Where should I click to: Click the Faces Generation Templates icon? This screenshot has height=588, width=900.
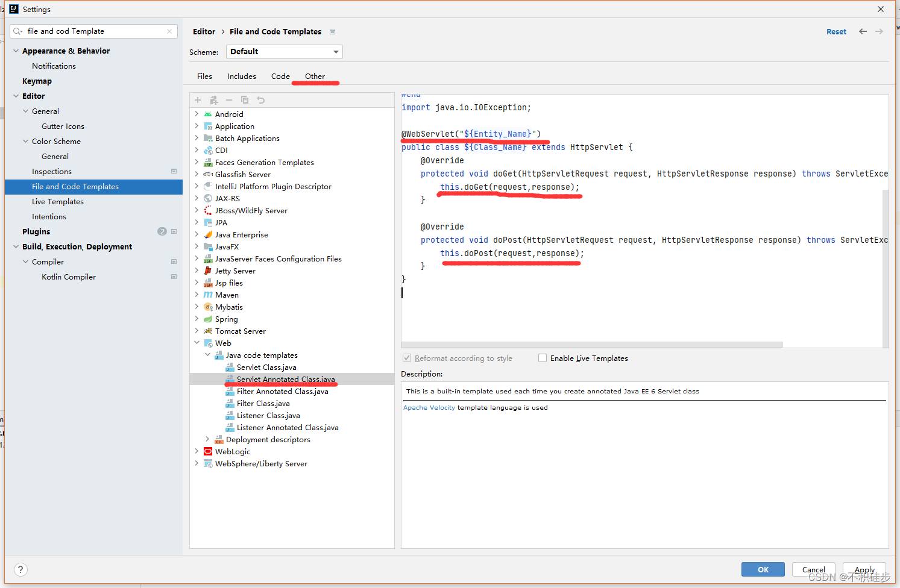208,163
